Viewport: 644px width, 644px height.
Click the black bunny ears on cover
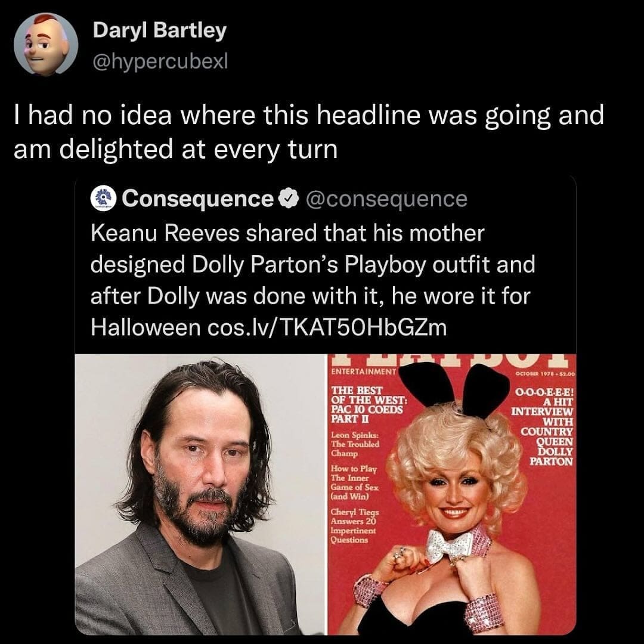pyautogui.click(x=454, y=388)
